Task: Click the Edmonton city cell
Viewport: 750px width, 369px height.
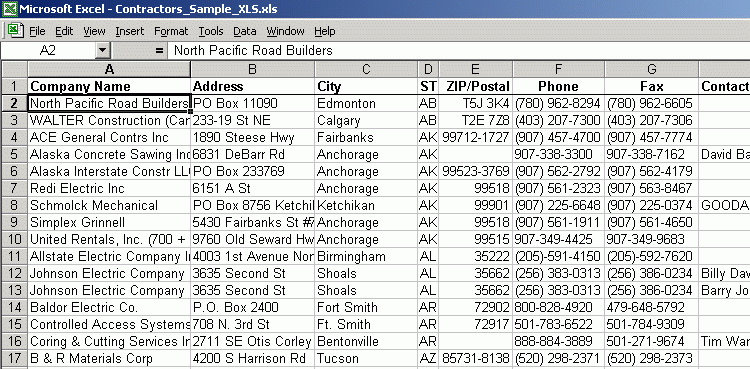Action: tap(366, 103)
